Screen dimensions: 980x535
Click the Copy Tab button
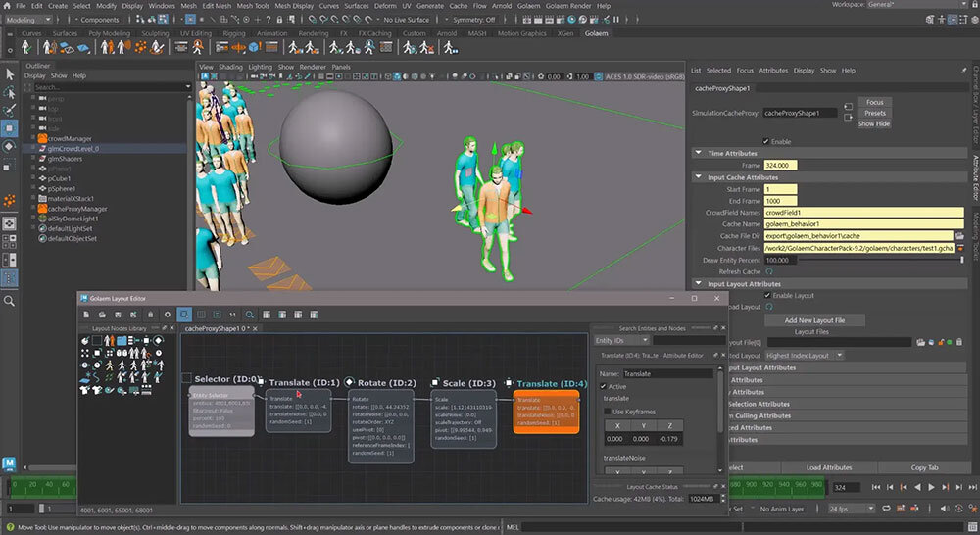click(924, 467)
